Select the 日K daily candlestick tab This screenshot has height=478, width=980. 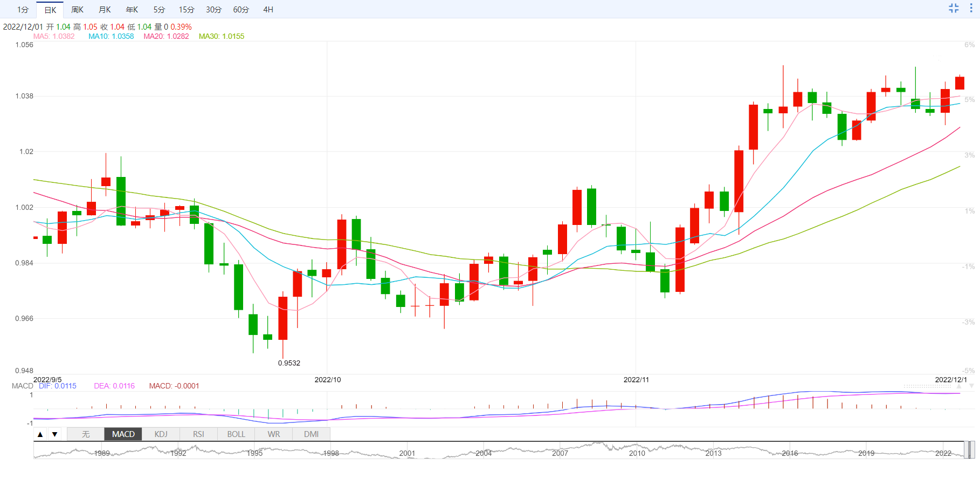(50, 10)
